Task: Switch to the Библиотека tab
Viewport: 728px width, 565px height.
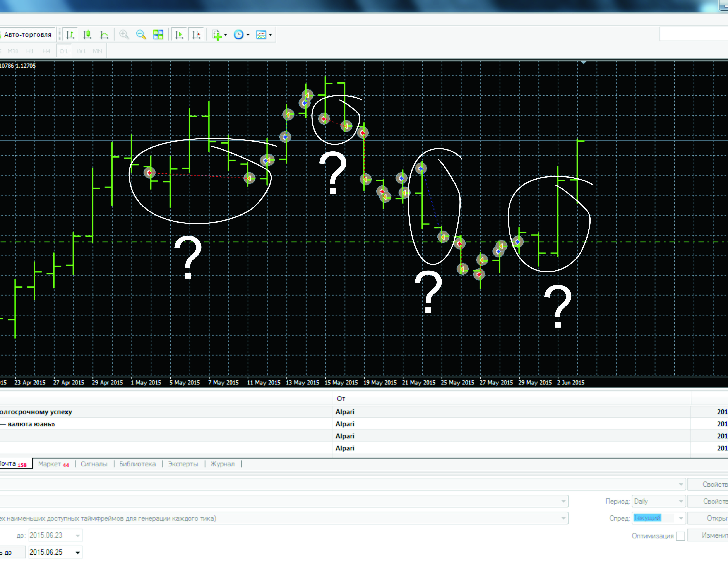Action: pyautogui.click(x=137, y=464)
